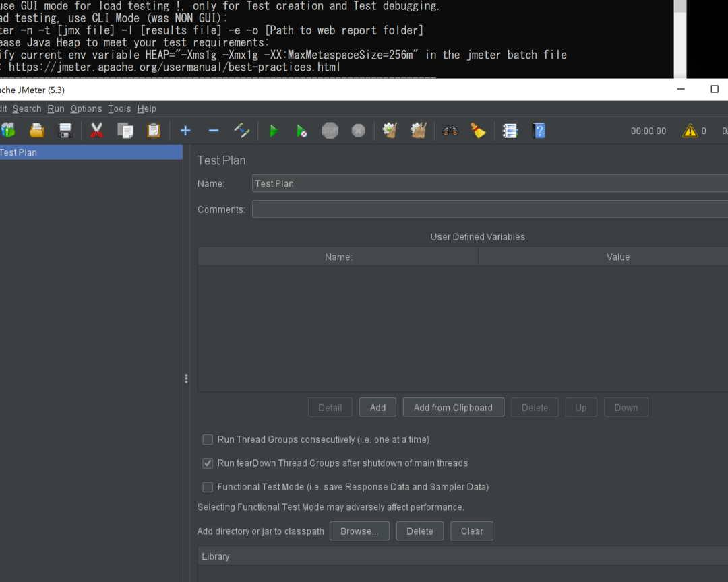Click the Open file folder icon
The image size is (728, 582).
coord(37,131)
